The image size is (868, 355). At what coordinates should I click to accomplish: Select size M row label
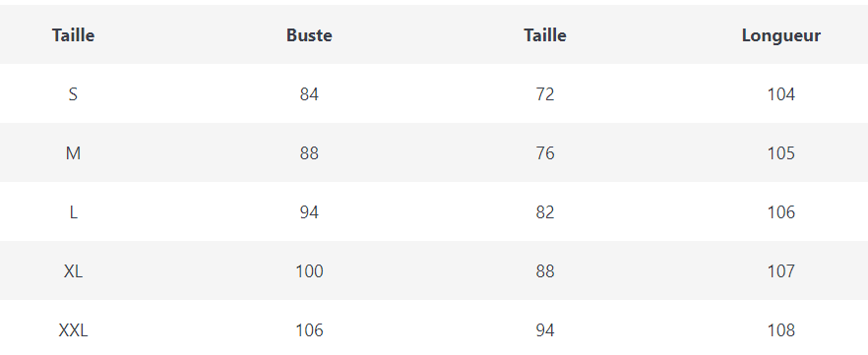[x=73, y=153]
